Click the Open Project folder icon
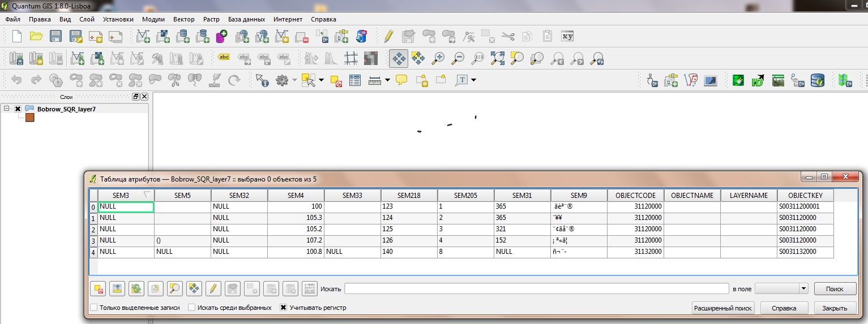 pos(36,36)
